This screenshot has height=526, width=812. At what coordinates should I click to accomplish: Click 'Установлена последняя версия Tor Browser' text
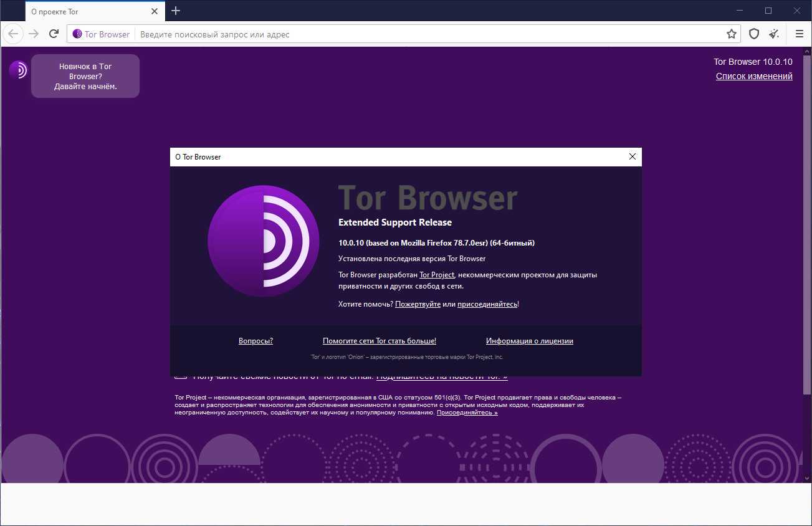pyautogui.click(x=412, y=259)
